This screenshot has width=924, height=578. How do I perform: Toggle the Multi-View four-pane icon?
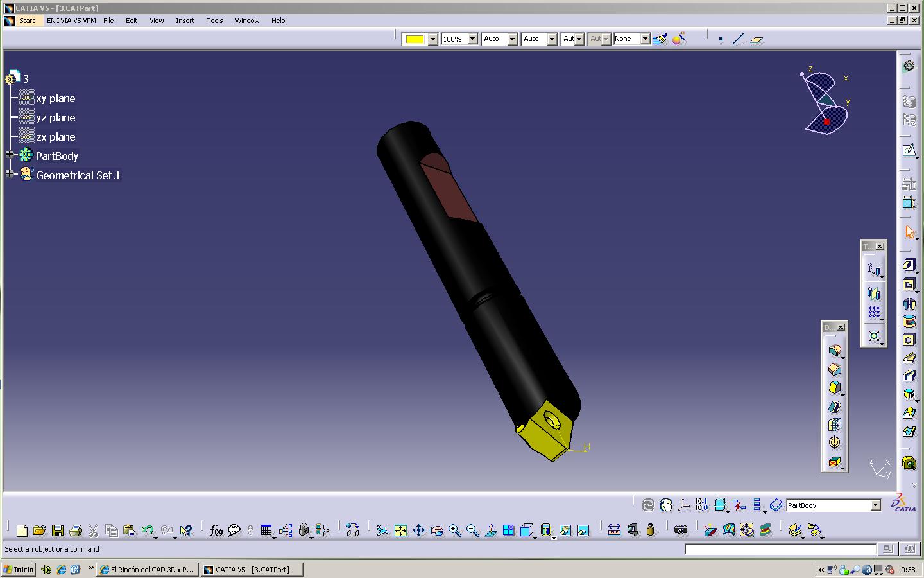click(509, 530)
